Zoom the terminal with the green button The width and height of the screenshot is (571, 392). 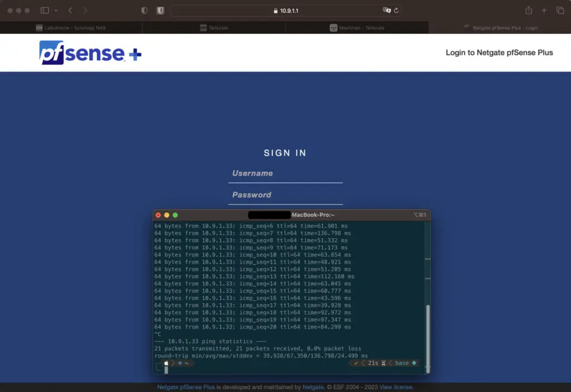[175, 215]
